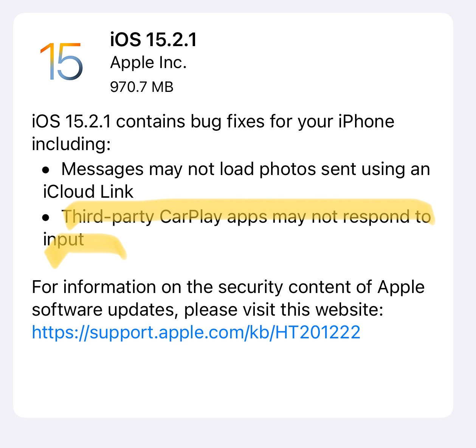Tap the word "including:" in description

pyautogui.click(x=71, y=144)
